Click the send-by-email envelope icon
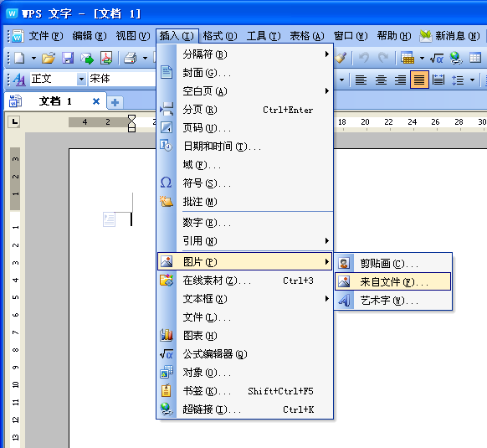487x448 pixels. [x=87, y=58]
